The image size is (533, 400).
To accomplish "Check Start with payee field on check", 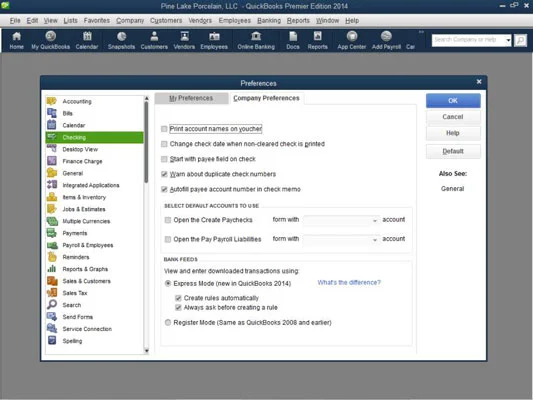I will [x=164, y=159].
